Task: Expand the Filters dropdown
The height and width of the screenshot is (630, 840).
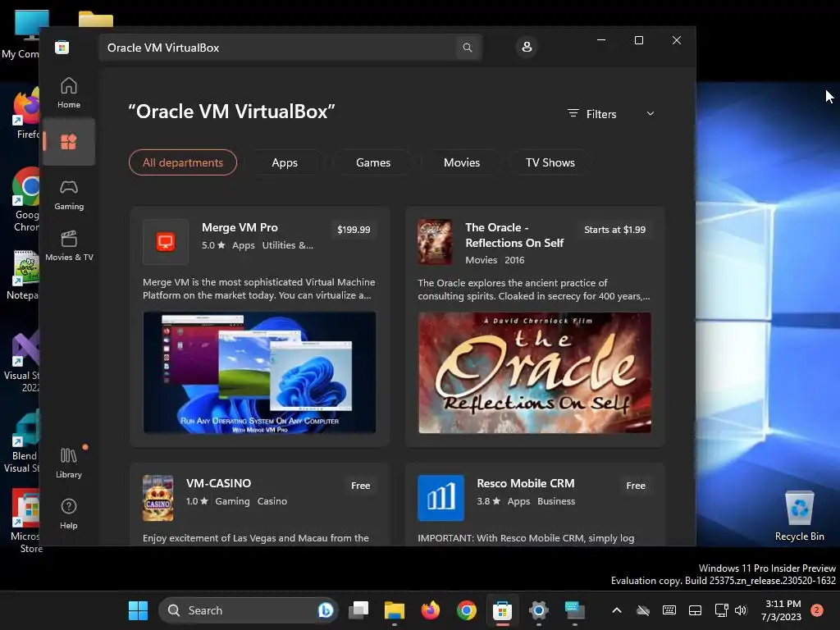Action: coord(611,114)
